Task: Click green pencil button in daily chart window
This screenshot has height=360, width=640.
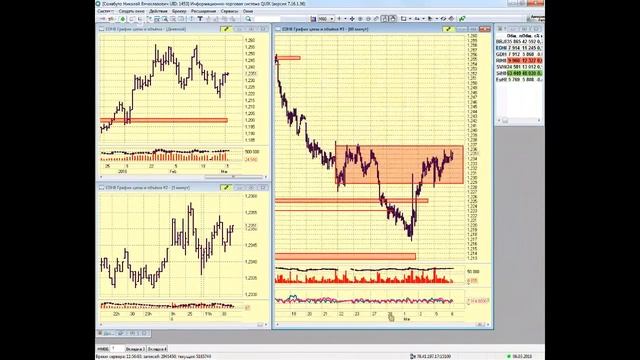Action: pos(226,29)
